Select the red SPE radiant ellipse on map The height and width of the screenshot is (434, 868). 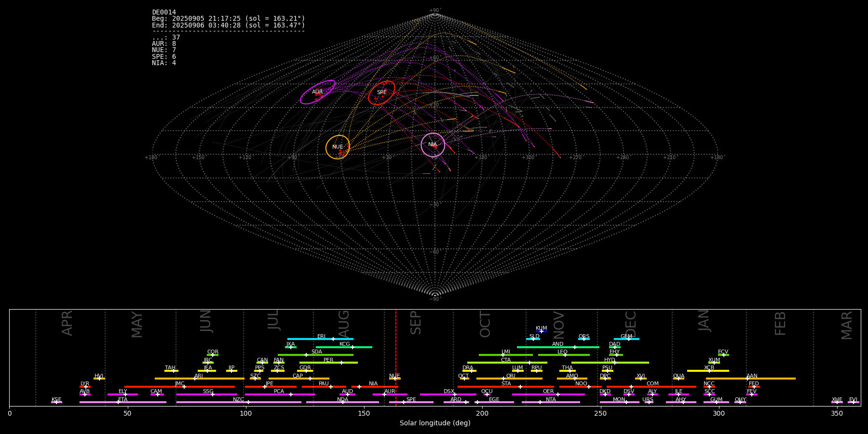(381, 92)
